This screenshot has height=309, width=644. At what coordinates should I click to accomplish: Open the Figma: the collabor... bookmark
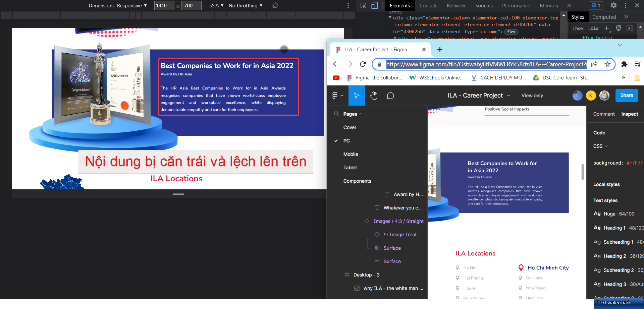click(x=374, y=78)
